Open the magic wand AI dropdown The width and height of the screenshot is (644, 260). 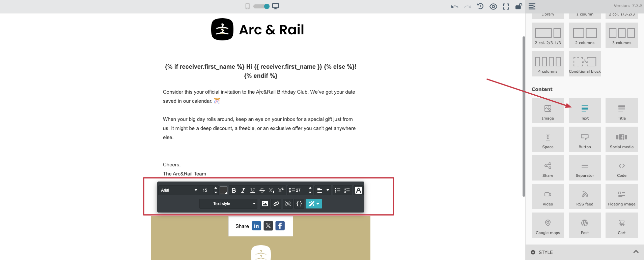point(314,204)
